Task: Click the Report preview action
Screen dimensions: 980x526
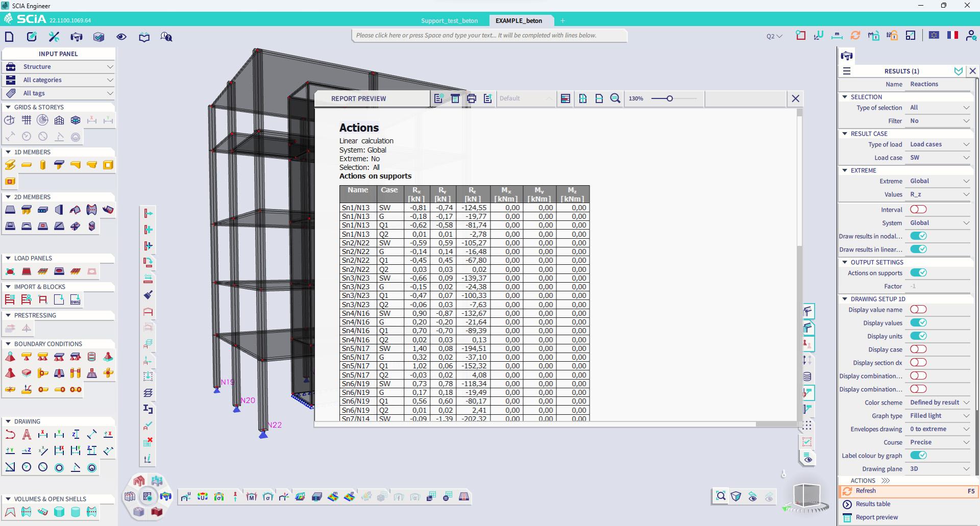Action: click(x=876, y=517)
